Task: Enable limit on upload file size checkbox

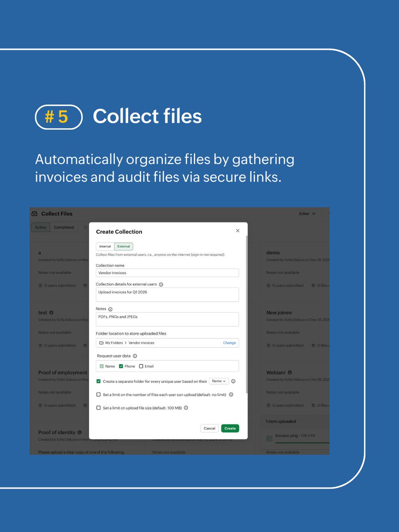Action: pyautogui.click(x=98, y=408)
